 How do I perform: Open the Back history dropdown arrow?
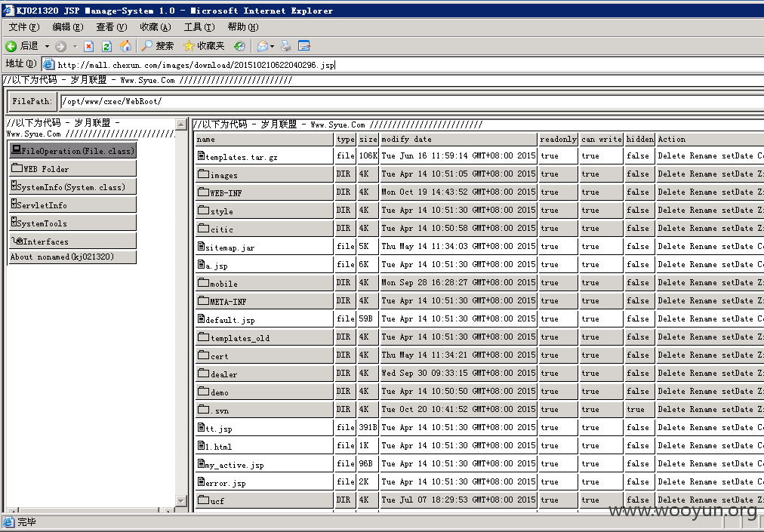coord(48,46)
